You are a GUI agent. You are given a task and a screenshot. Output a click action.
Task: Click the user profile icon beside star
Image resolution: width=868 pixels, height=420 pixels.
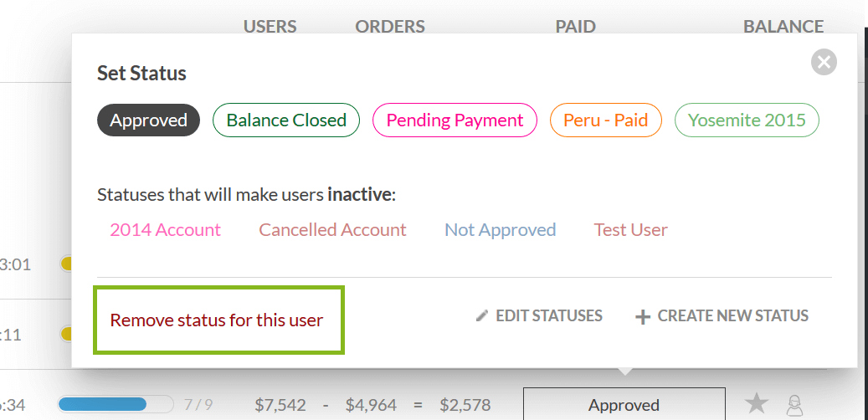794,405
